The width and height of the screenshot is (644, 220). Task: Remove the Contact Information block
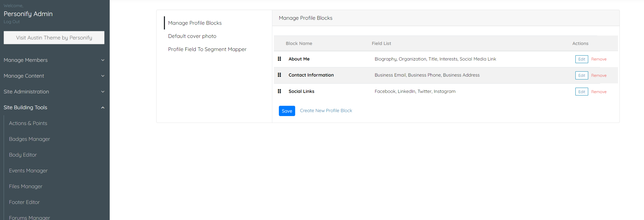point(599,76)
